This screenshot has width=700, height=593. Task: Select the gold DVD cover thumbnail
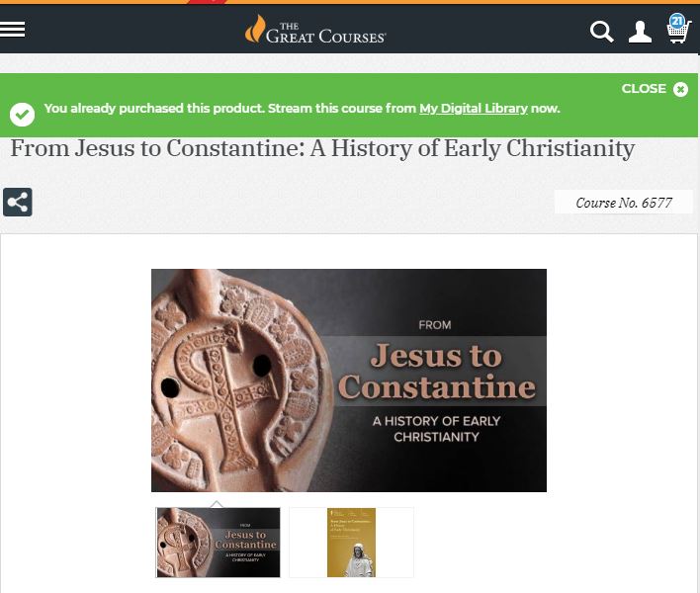point(351,543)
